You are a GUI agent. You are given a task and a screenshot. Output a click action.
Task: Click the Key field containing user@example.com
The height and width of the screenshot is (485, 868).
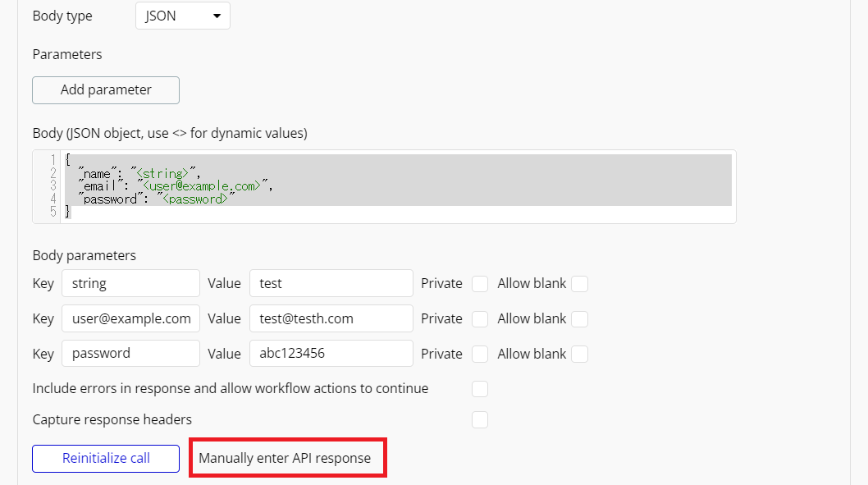[130, 319]
